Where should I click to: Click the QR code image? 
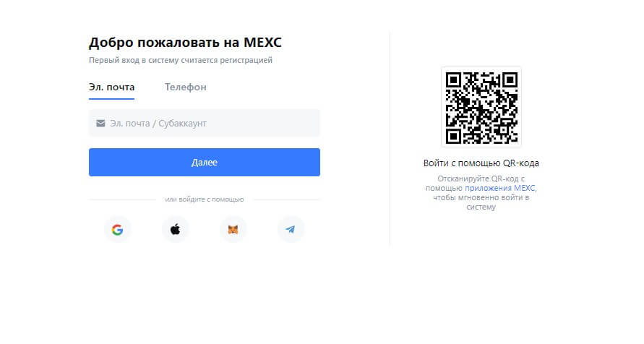(x=481, y=107)
